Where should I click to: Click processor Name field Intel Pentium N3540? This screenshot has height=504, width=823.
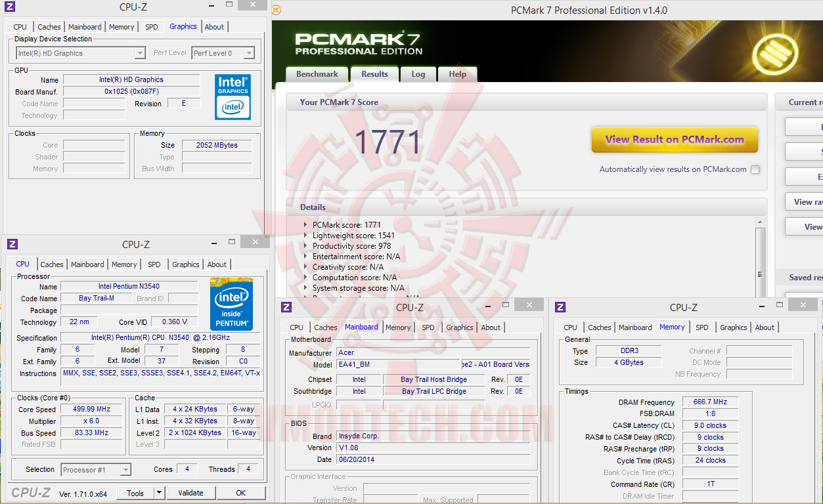[x=129, y=286]
